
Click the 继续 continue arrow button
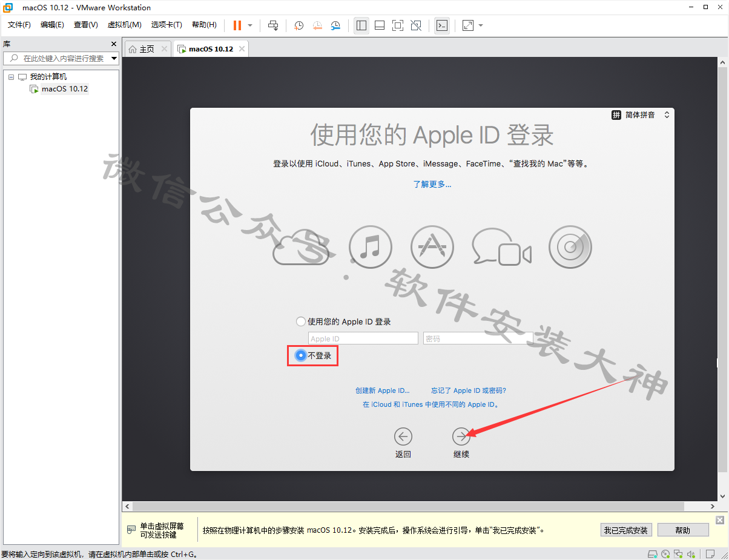pyautogui.click(x=461, y=436)
